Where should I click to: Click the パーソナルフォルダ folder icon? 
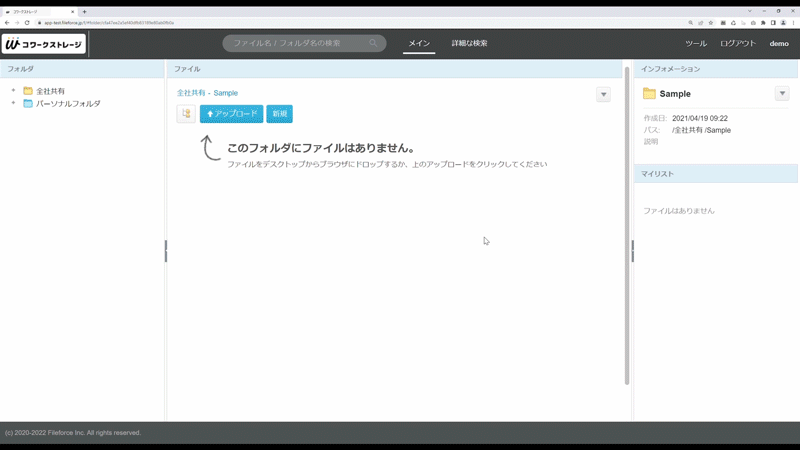pyautogui.click(x=28, y=103)
